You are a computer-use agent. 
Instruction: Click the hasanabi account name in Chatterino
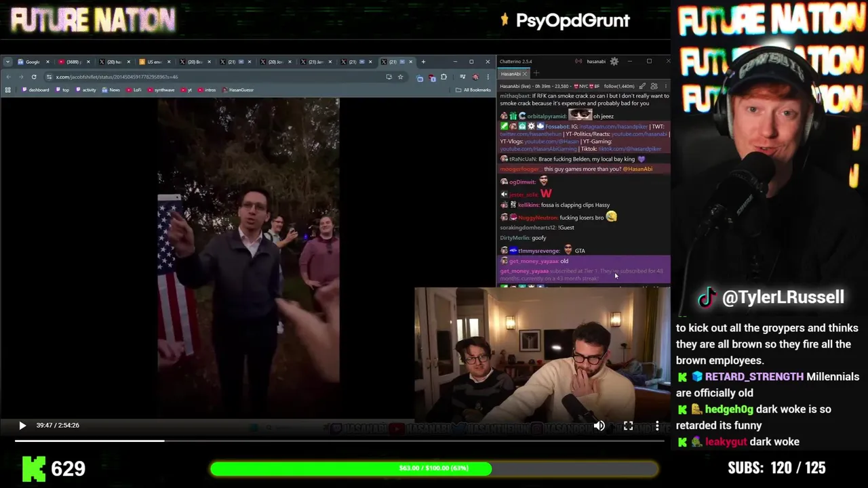click(x=596, y=61)
